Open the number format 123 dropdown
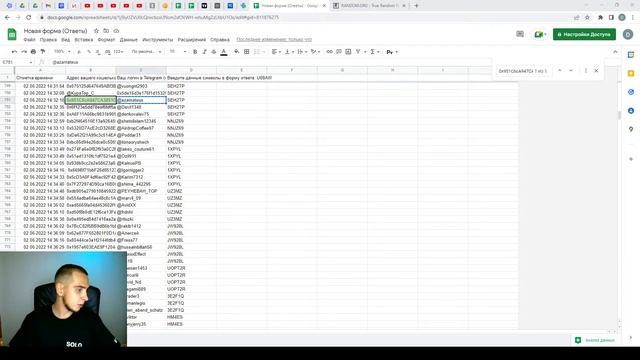Viewport: 640px width, 360px height. [x=118, y=52]
